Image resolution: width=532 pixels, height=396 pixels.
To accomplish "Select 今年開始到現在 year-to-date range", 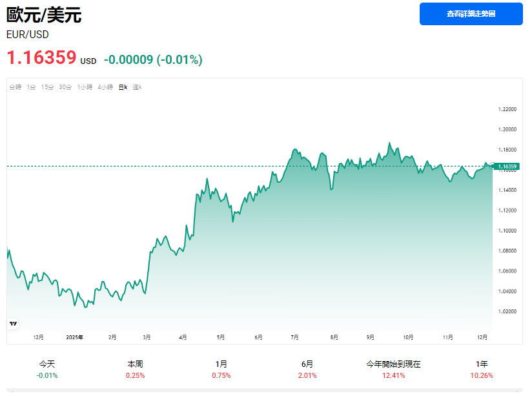I will pyautogui.click(x=393, y=370).
